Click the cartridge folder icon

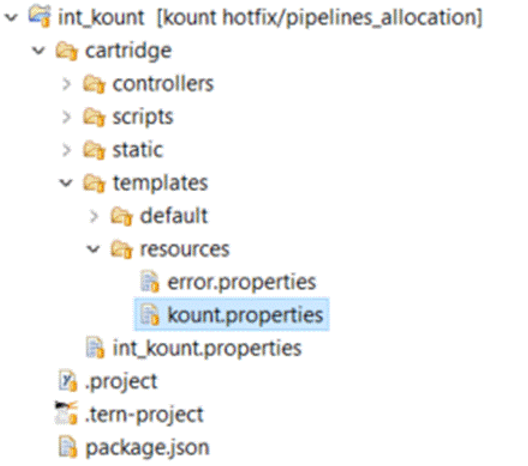tap(67, 51)
